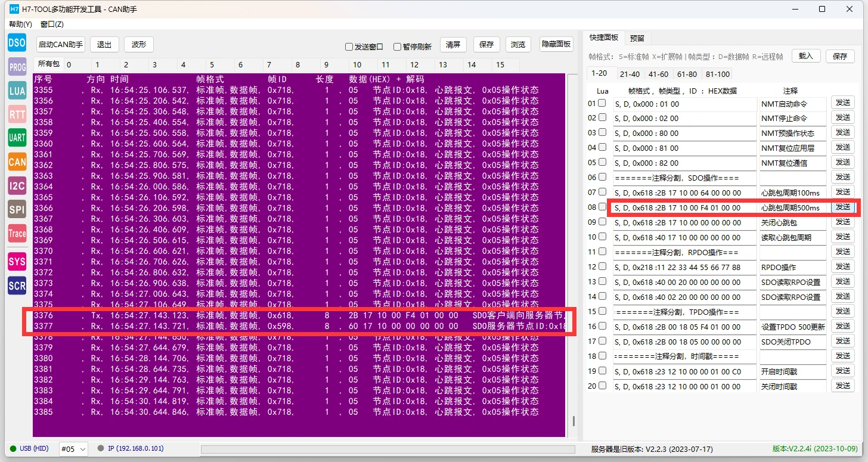Edit the frame data field of row 07
The height and width of the screenshot is (462, 868).
click(x=684, y=193)
